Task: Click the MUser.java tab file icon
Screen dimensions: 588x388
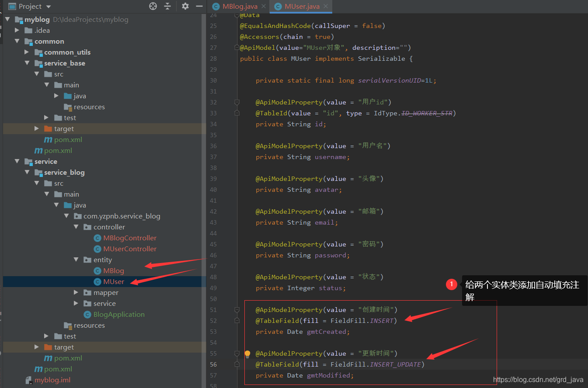Action: (278, 7)
